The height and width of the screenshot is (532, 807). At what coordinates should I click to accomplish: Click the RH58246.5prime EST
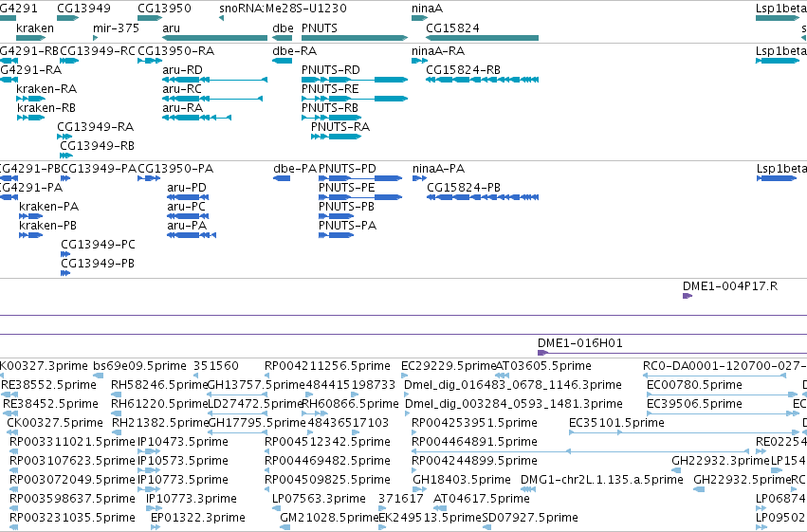pyautogui.click(x=117, y=394)
